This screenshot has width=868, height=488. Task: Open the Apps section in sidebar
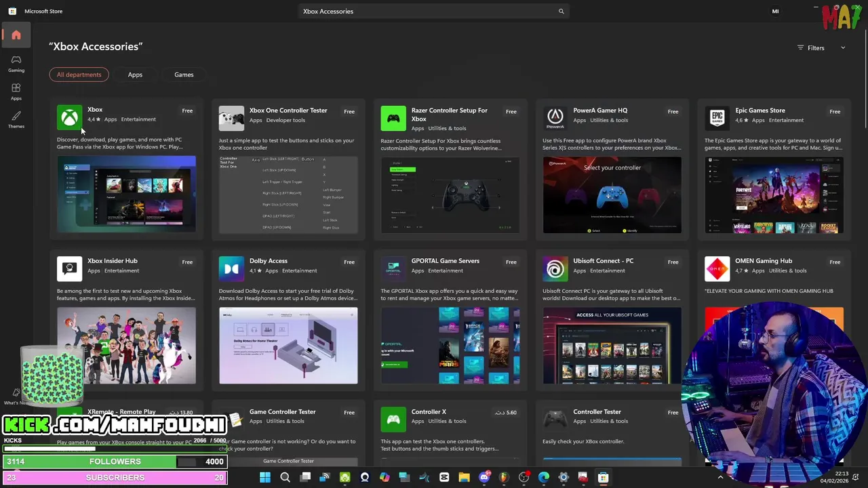(16, 92)
